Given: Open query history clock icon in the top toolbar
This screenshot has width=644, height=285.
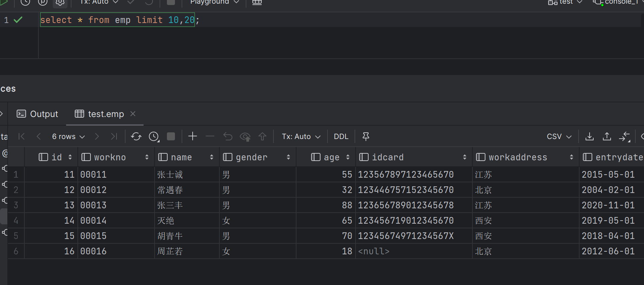Looking at the screenshot, I should coord(25,2).
